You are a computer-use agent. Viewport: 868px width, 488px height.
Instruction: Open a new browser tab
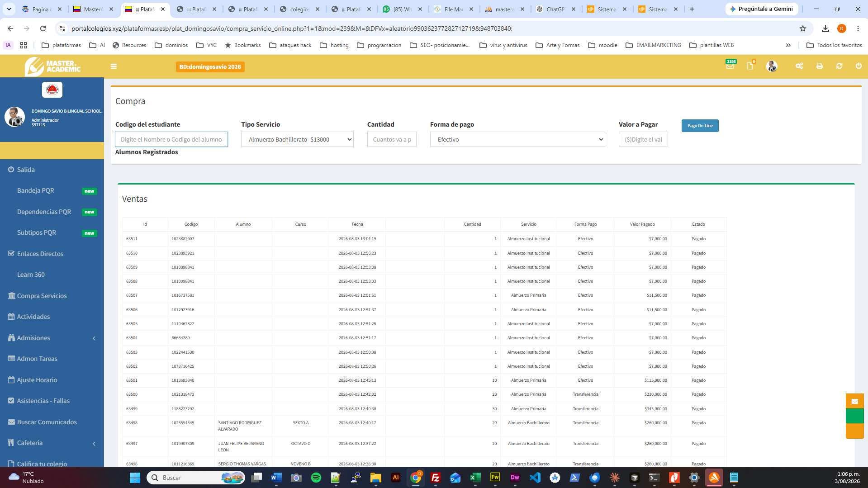click(x=692, y=9)
